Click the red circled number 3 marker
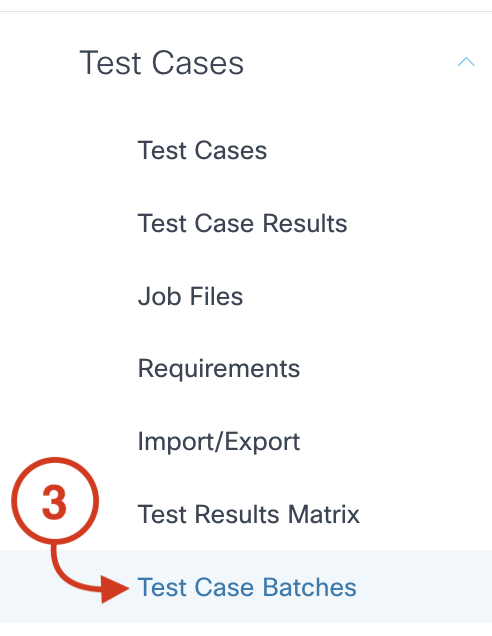Screen dimensions: 492x636 pyautogui.click(x=55, y=501)
